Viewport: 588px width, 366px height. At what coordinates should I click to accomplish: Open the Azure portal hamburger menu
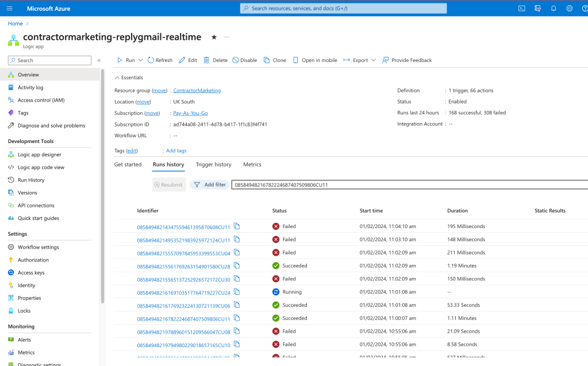coord(10,8)
